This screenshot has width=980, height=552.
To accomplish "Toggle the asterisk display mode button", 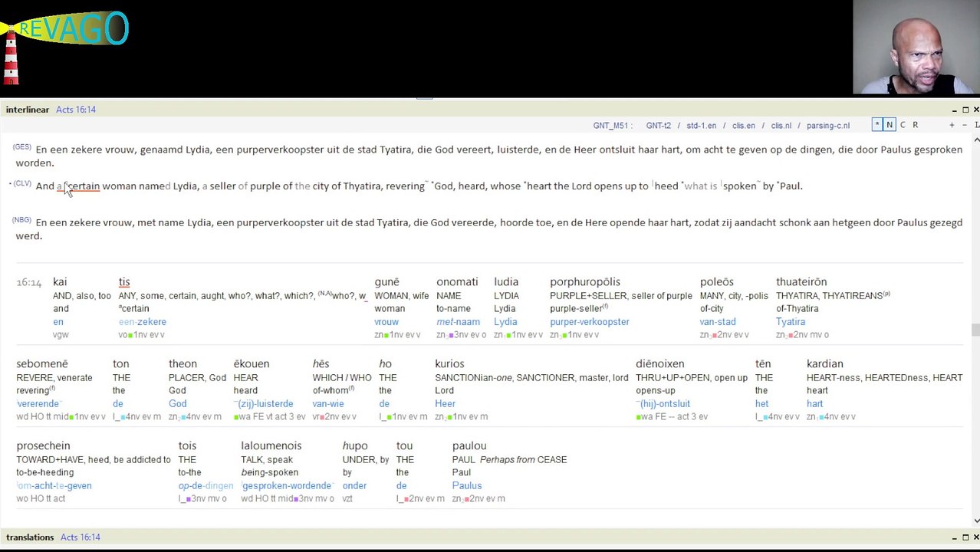I will [876, 125].
